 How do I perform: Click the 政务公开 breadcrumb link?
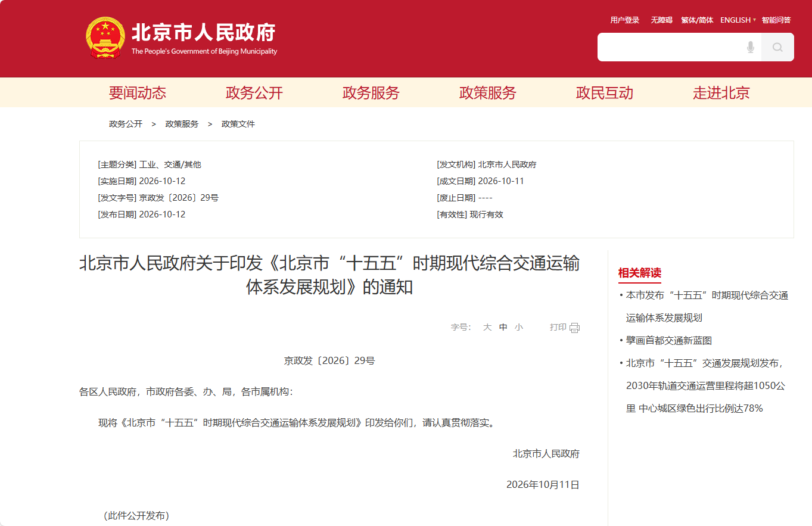[x=126, y=124]
